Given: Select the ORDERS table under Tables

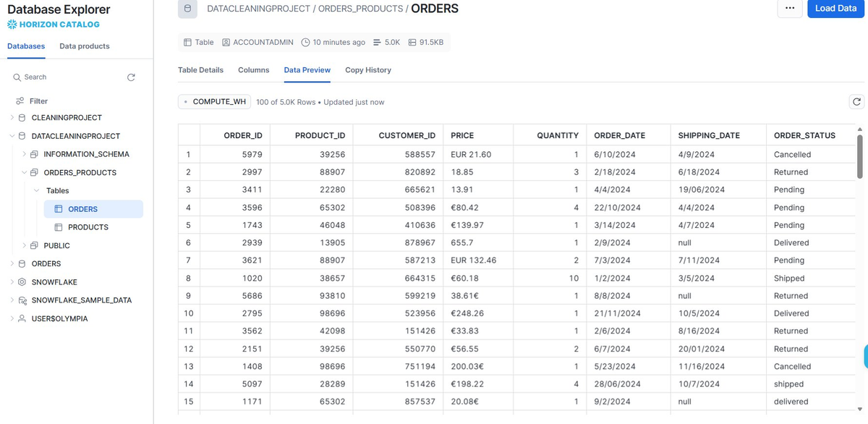Looking at the screenshot, I should tap(93, 209).
